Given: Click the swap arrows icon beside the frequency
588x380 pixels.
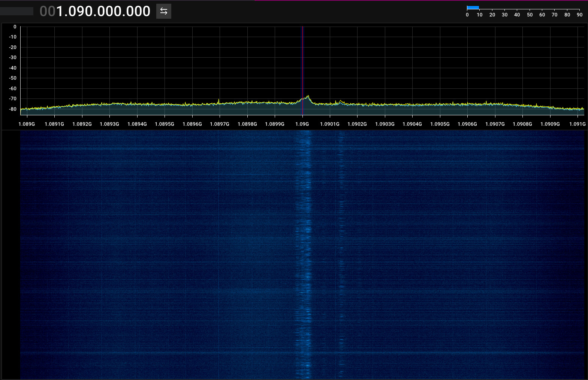Looking at the screenshot, I should click(164, 11).
